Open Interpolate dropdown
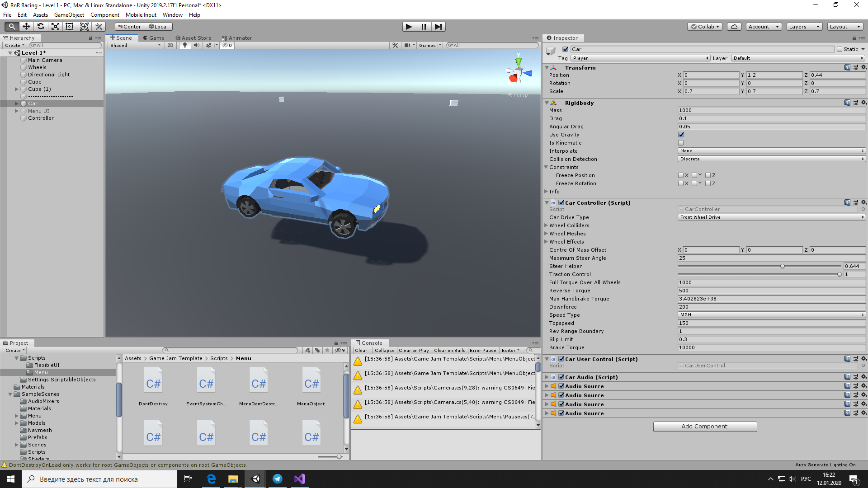868x488 pixels. 772,151
